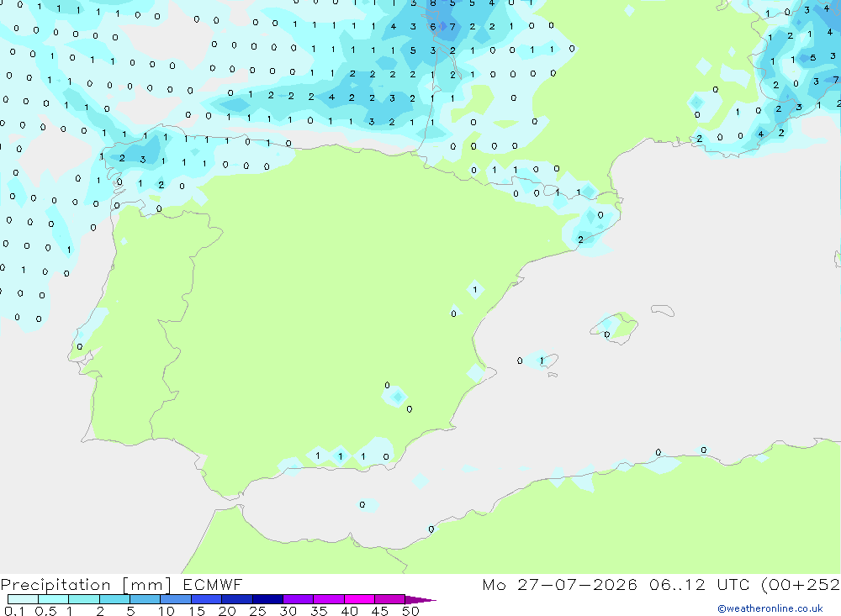Click the 15–20 mm legend color swatch

207,599
